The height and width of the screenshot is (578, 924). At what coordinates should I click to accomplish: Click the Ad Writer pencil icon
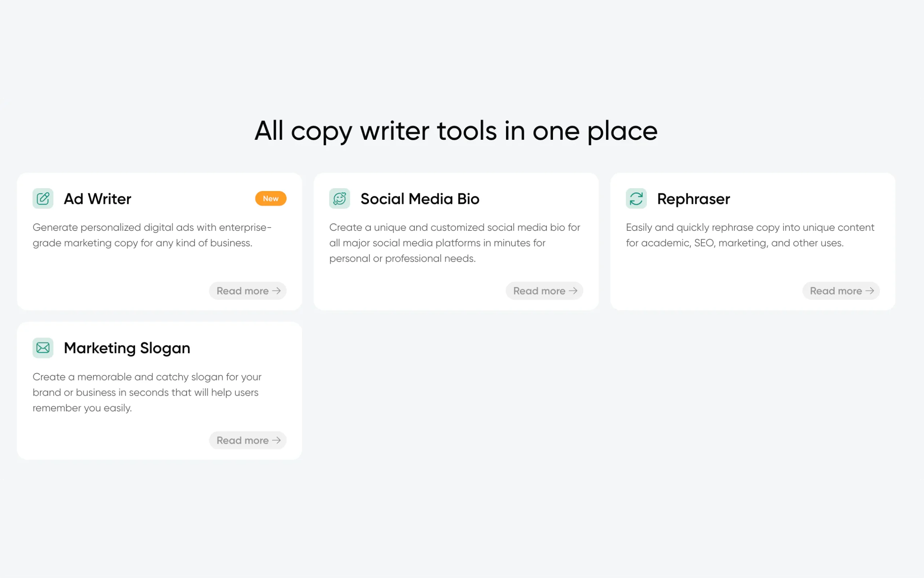pos(43,198)
